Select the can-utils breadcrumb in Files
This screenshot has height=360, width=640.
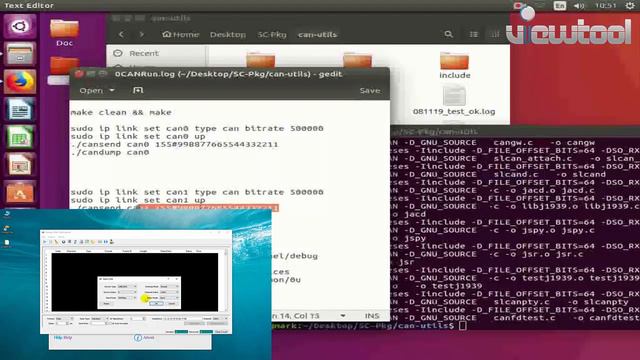[x=317, y=35]
